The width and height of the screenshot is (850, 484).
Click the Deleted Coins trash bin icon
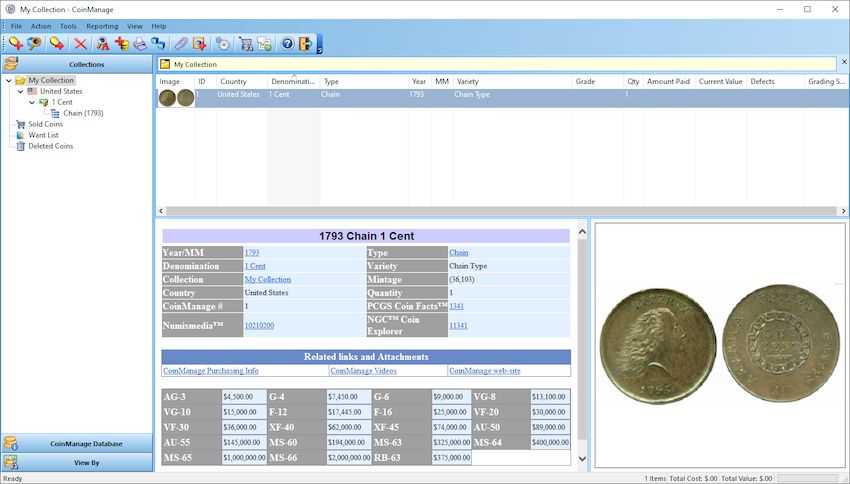pyautogui.click(x=21, y=146)
